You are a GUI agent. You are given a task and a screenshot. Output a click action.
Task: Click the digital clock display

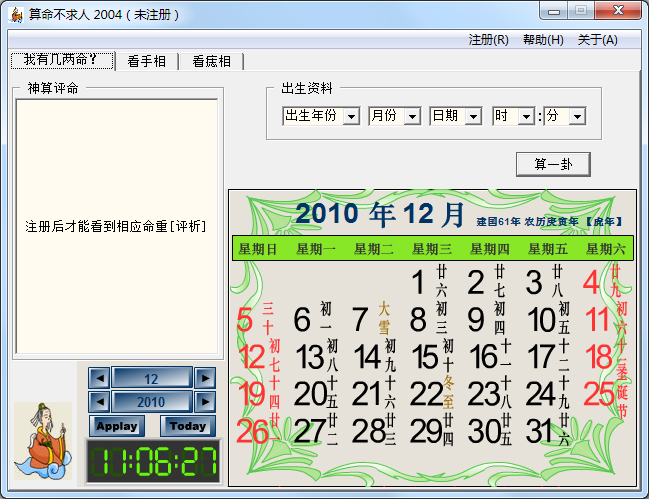pos(152,462)
